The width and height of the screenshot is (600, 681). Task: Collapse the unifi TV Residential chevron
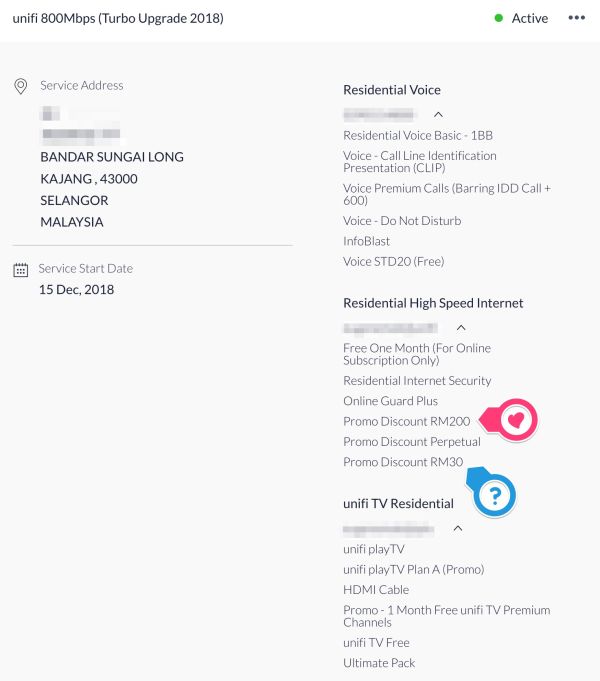point(457,527)
